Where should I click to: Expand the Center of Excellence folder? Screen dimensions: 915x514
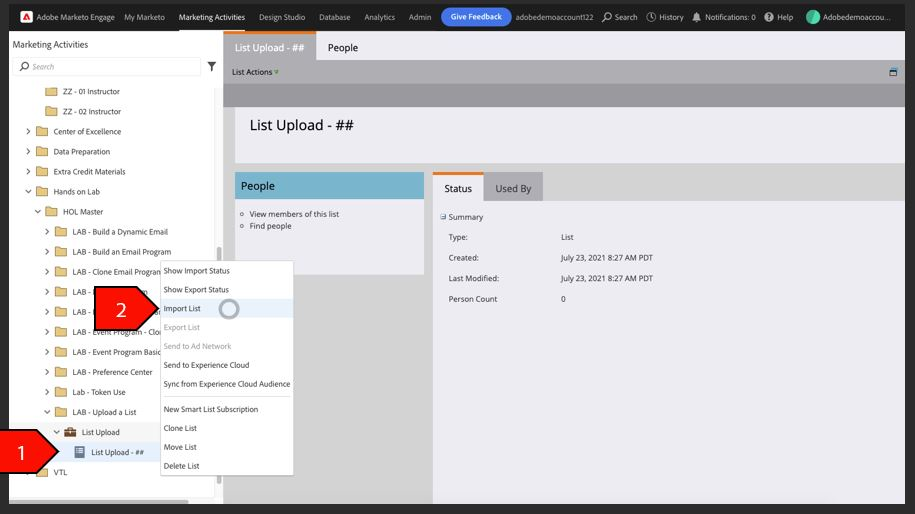(x=28, y=132)
